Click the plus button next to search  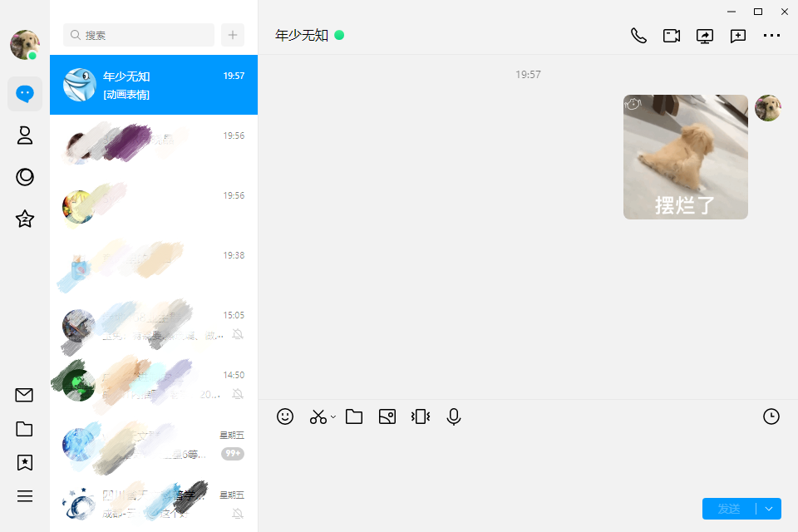pyautogui.click(x=232, y=36)
